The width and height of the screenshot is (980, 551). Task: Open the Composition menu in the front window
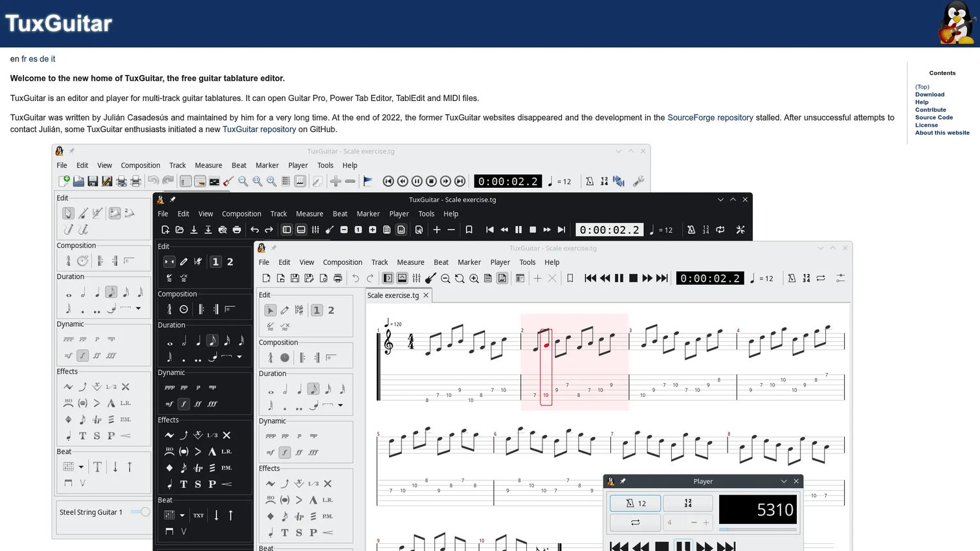(x=342, y=262)
